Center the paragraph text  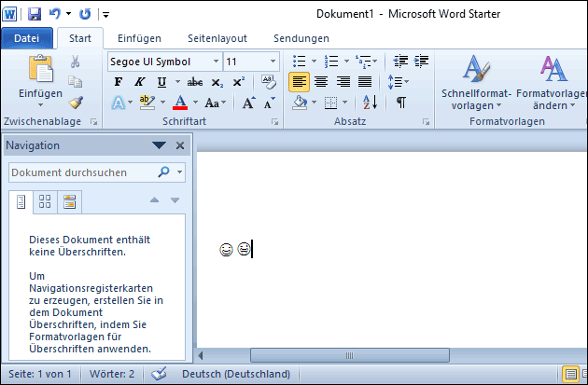321,82
